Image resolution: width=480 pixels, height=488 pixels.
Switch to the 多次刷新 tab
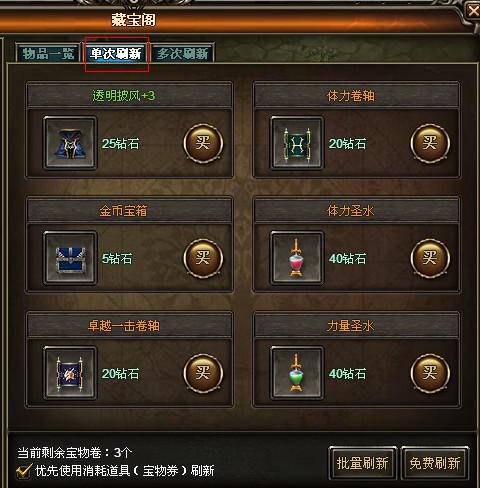click(x=182, y=53)
